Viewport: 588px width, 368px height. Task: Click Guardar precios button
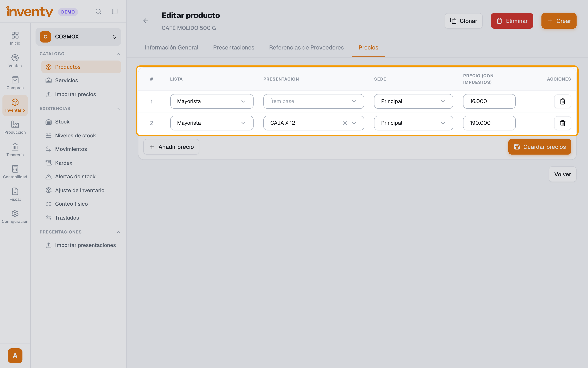(539, 147)
